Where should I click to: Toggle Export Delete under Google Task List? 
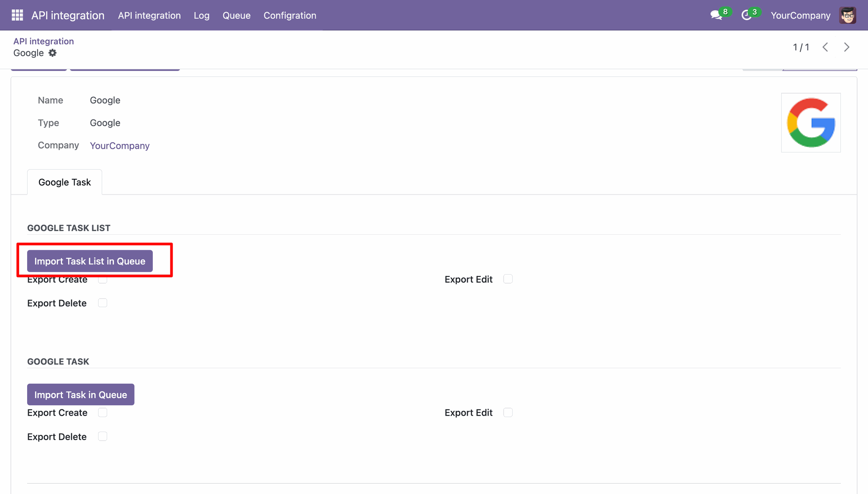click(103, 303)
